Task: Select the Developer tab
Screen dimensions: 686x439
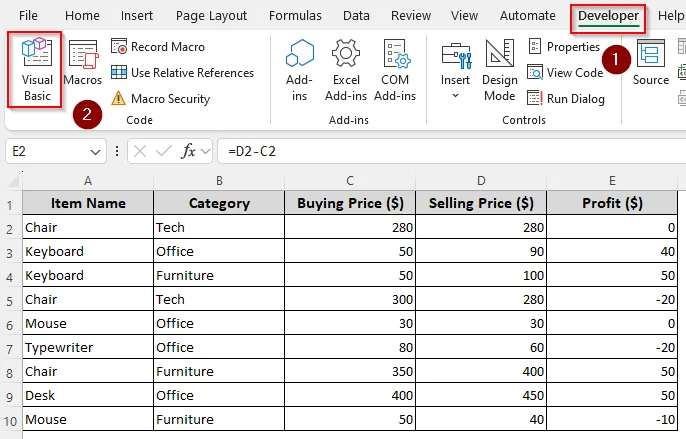Action: click(608, 16)
